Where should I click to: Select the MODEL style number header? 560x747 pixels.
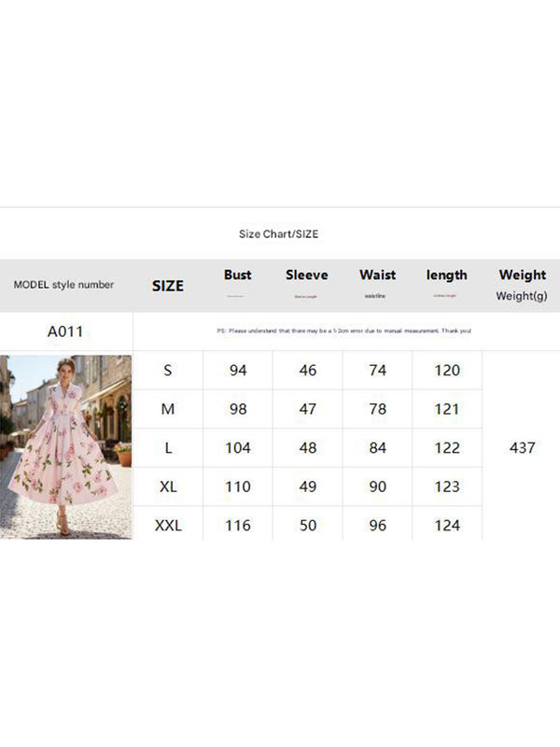pos(63,285)
